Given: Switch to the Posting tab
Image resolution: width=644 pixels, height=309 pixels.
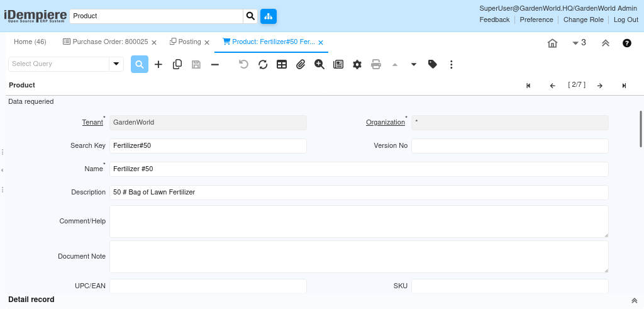Looking at the screenshot, I should pyautogui.click(x=189, y=42).
